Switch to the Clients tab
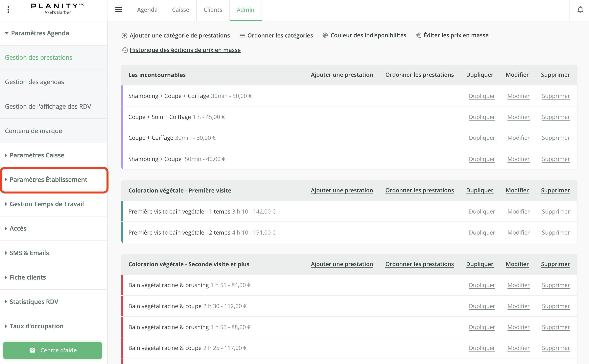This screenshot has height=364, width=589. pos(213,10)
